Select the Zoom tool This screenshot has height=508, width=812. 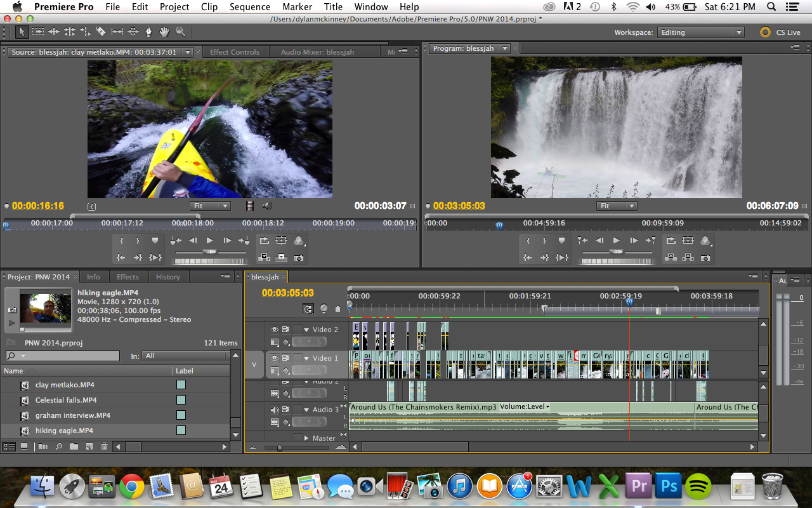(181, 31)
